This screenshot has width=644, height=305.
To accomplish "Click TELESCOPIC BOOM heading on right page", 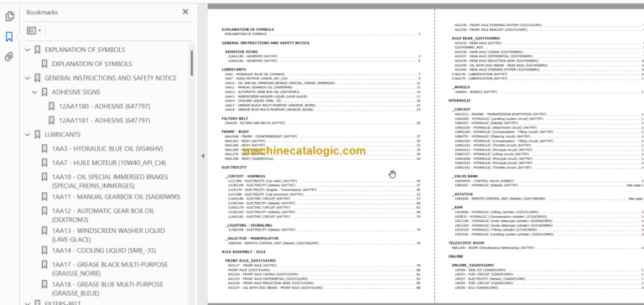I will tap(466, 243).
